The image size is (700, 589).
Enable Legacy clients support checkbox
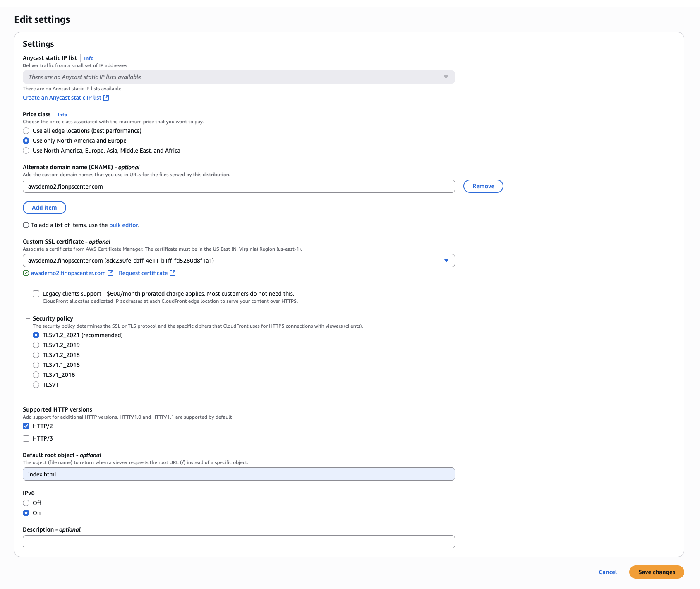pos(36,294)
